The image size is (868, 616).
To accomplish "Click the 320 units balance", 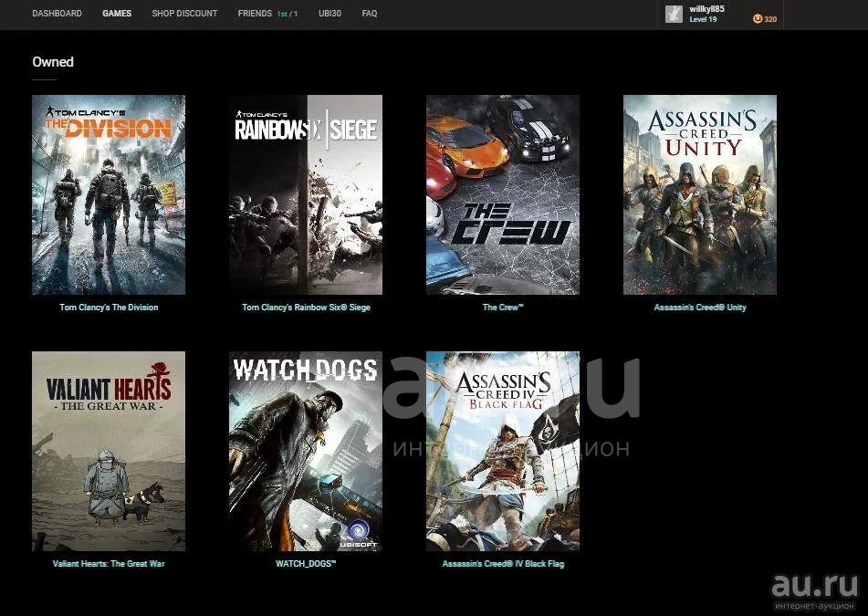I will [x=770, y=19].
